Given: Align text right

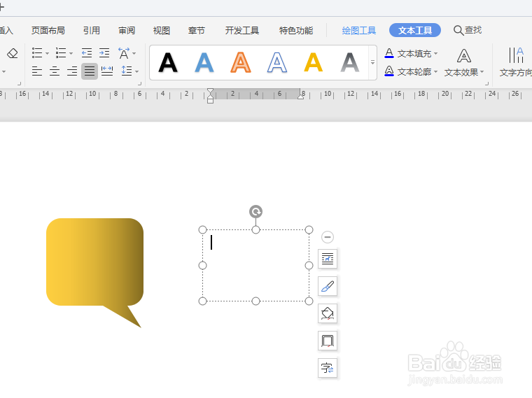Looking at the screenshot, I should [72, 71].
